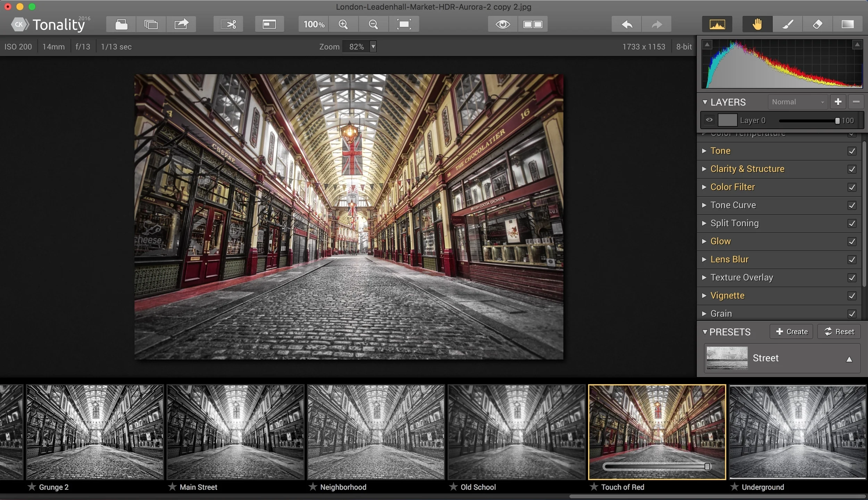Viewport: 868px width, 500px height.
Task: Expand the Lens Blur panel
Action: 704,259
